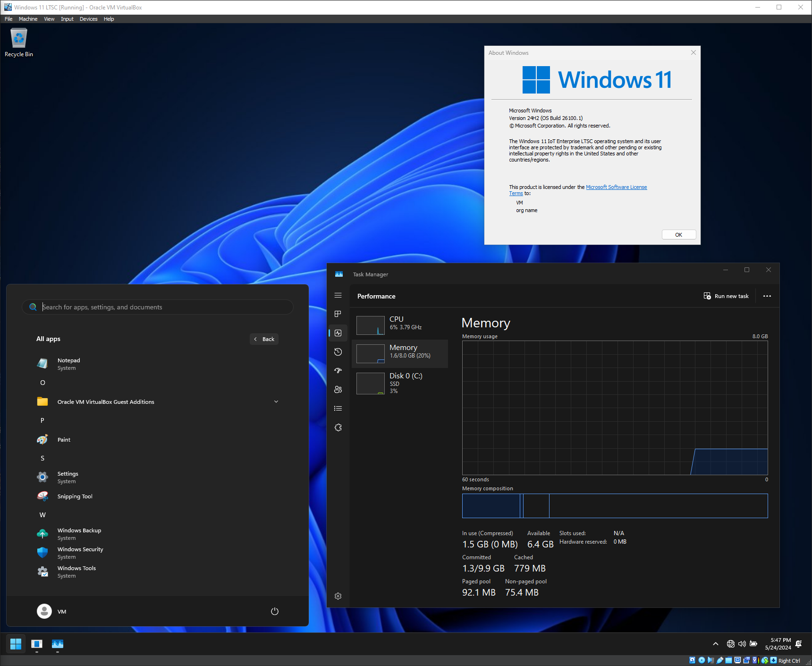Viewport: 812px width, 666px height.
Task: Open Details page in Task Manager sidebar
Action: click(x=338, y=409)
